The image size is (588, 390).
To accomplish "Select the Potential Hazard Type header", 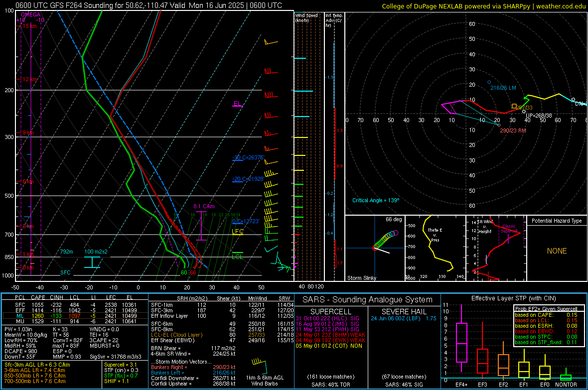I will tap(557, 221).
